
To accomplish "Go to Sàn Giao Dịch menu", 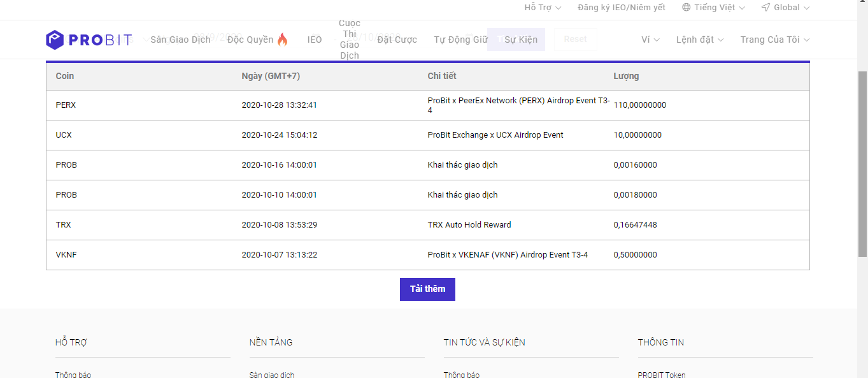I will (x=180, y=40).
